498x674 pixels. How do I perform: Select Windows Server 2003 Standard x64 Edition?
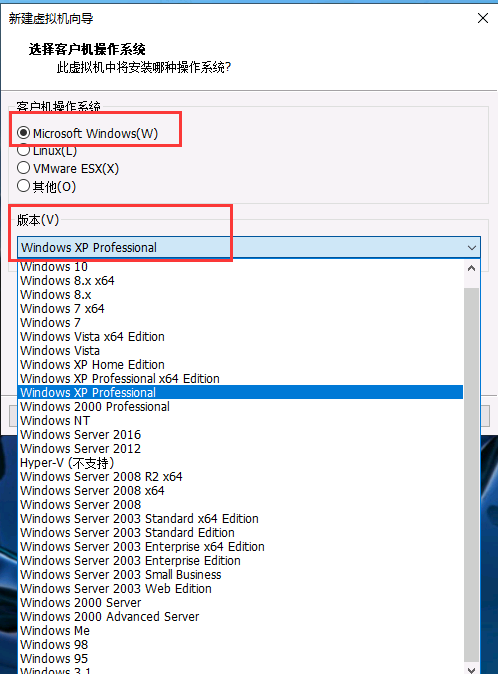(x=240, y=518)
